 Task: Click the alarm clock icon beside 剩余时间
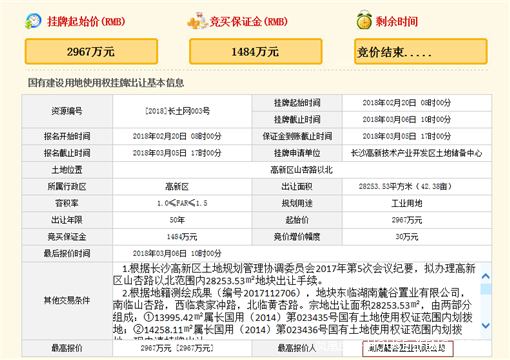click(x=364, y=20)
